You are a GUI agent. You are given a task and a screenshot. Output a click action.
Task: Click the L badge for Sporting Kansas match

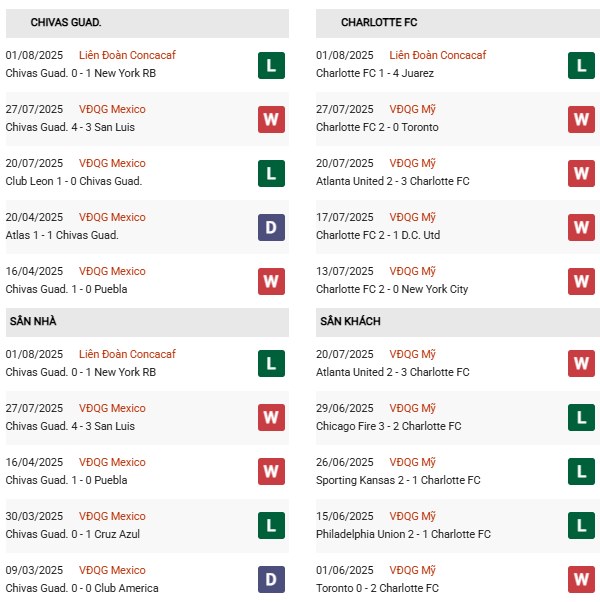click(581, 472)
